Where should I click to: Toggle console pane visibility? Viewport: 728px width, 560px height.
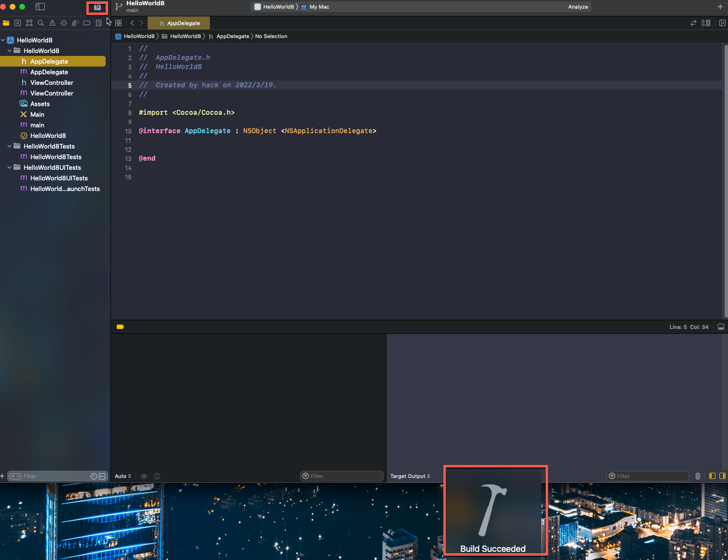click(x=722, y=476)
